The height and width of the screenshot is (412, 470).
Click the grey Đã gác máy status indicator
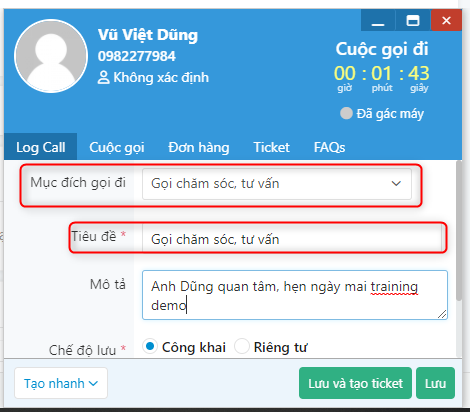(x=346, y=113)
